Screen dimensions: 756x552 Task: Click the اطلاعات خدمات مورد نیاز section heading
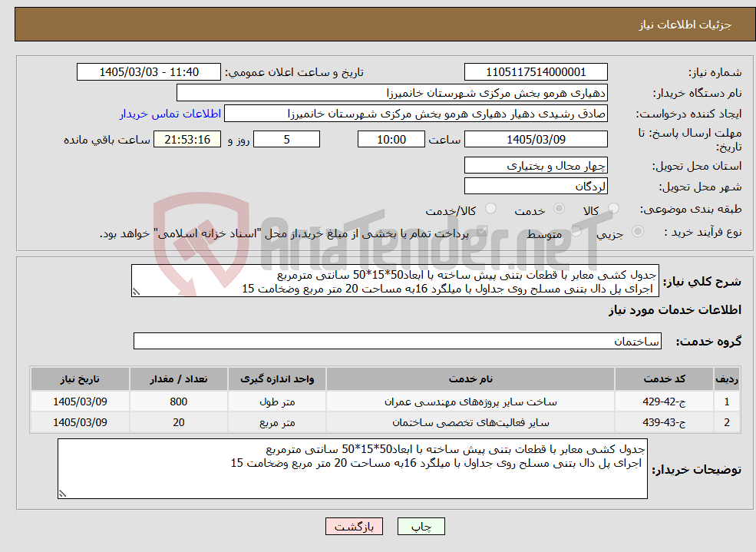point(675,310)
